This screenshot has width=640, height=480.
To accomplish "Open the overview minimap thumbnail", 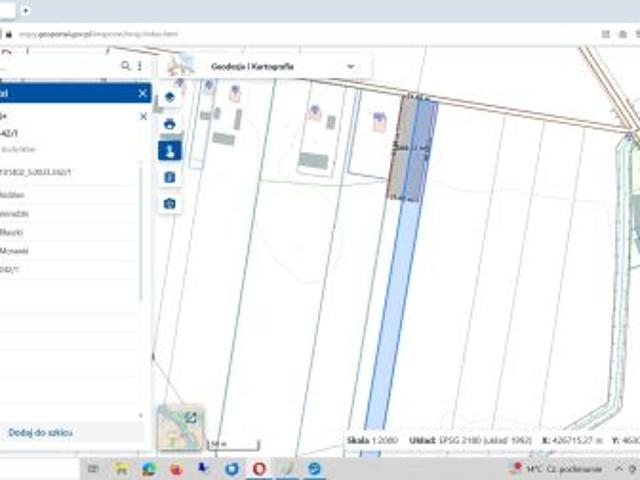I will coord(179,425).
